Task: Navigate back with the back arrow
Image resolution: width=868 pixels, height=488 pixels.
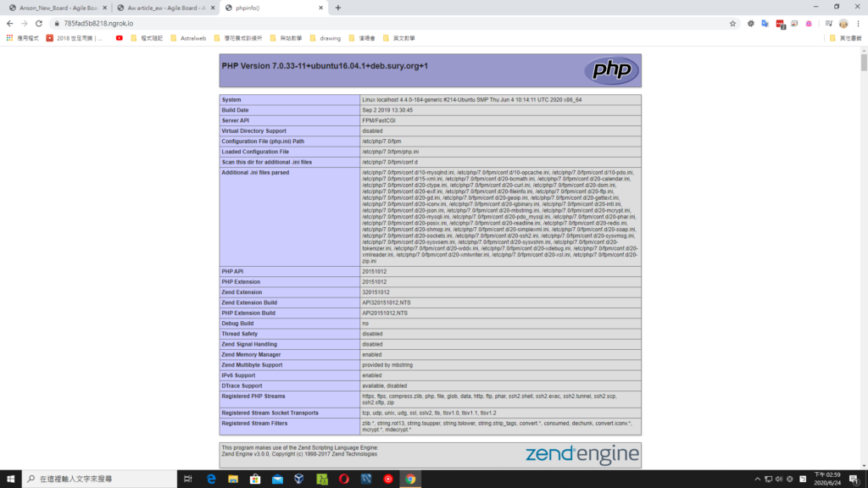Action: [10, 24]
